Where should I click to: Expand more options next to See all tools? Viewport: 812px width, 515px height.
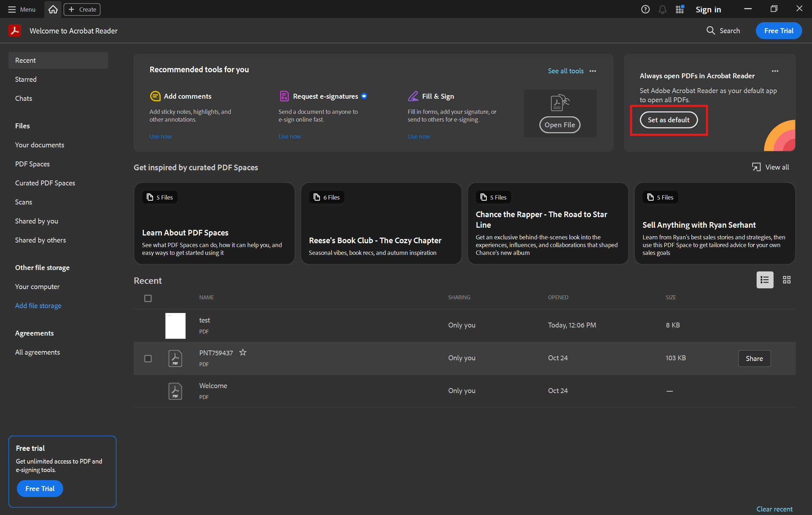pos(593,71)
